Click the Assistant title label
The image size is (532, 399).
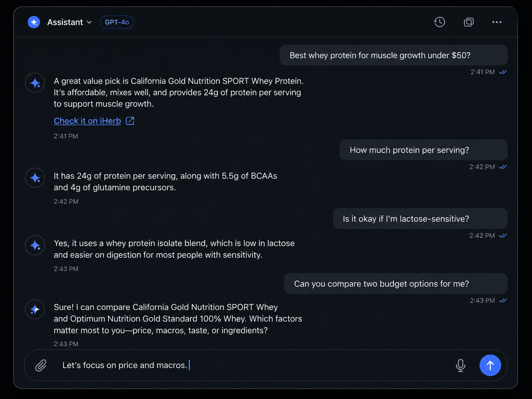(65, 22)
